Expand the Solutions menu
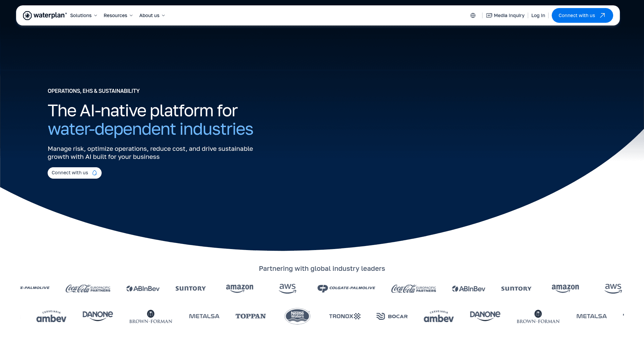Viewport: 644px width, 362px height. [x=84, y=15]
